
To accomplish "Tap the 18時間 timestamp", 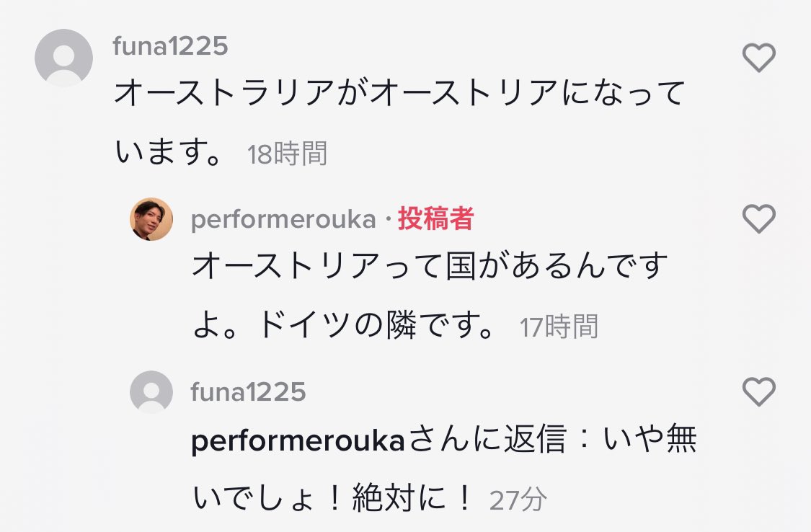I will [287, 154].
